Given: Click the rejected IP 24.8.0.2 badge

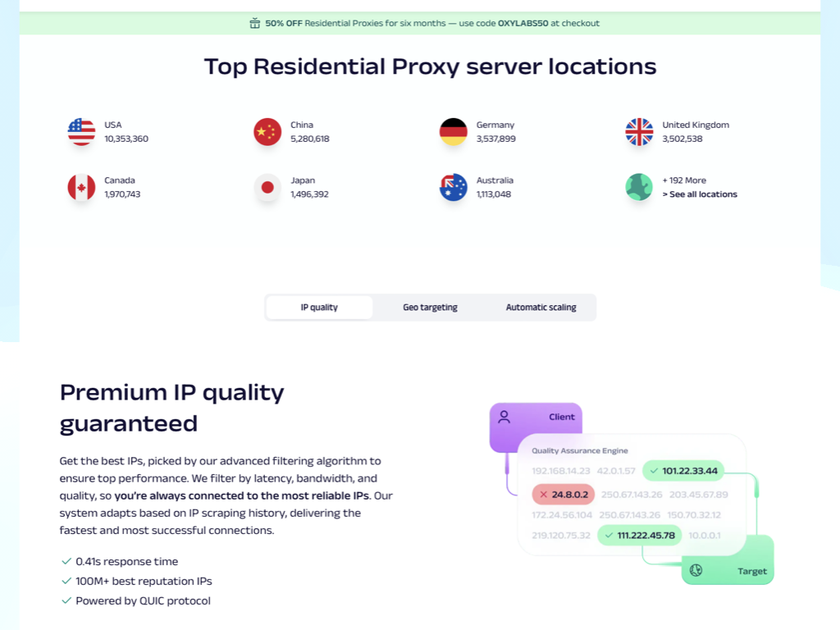Looking at the screenshot, I should tap(563, 495).
